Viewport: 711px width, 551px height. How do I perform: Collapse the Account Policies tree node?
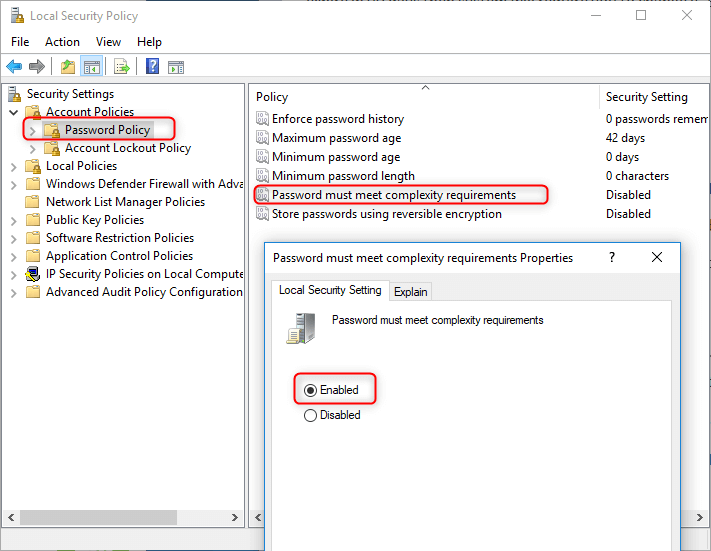point(13,112)
